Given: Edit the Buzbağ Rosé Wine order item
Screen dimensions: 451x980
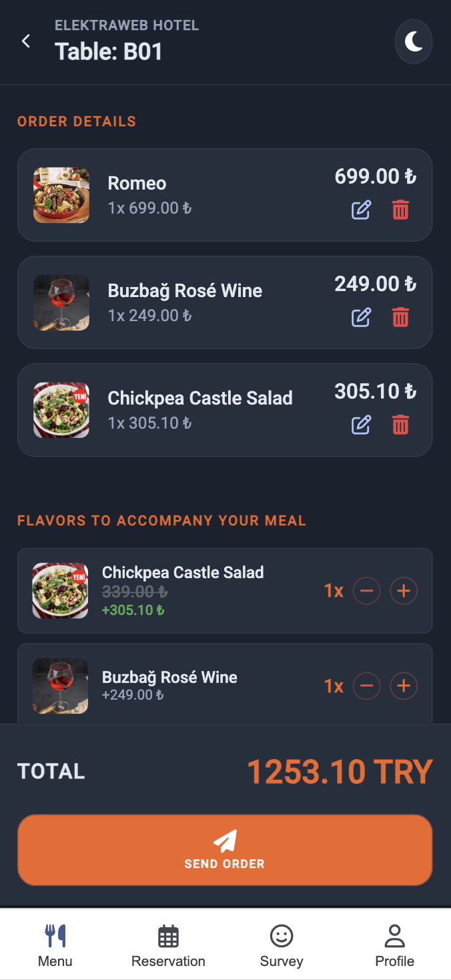Looking at the screenshot, I should [x=361, y=317].
